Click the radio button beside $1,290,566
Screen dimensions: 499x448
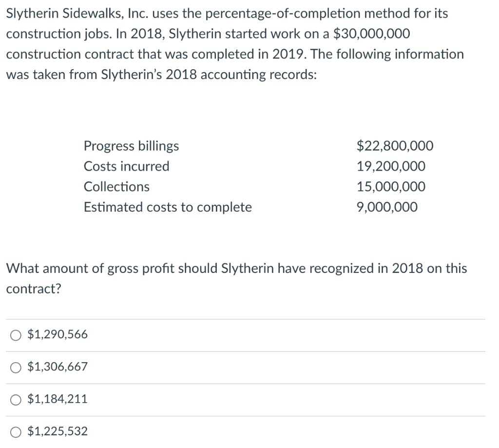click(x=15, y=334)
